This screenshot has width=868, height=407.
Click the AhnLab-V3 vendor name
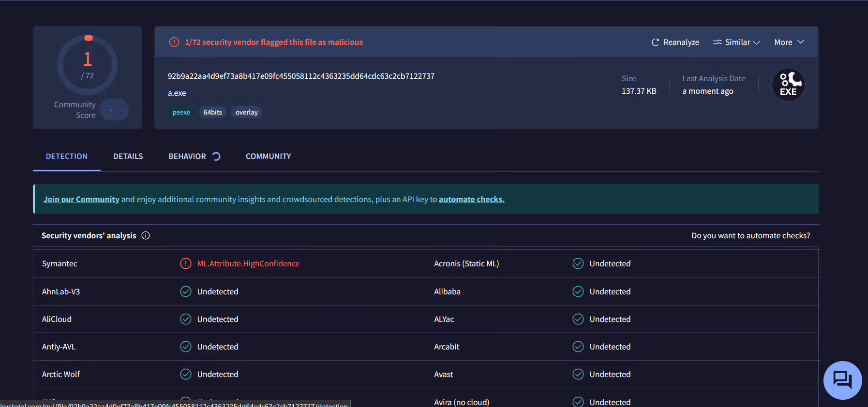point(61,291)
